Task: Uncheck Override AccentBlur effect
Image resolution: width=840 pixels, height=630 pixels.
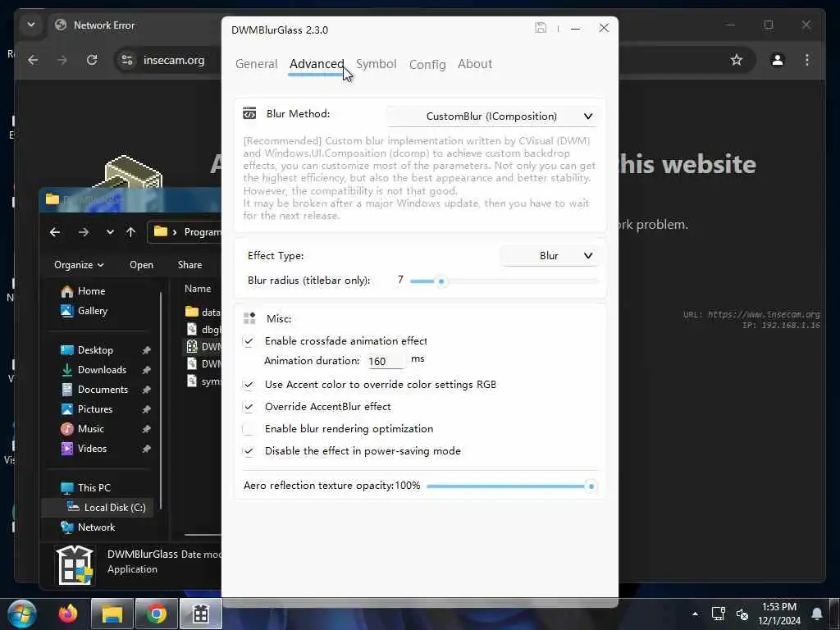Action: click(249, 407)
